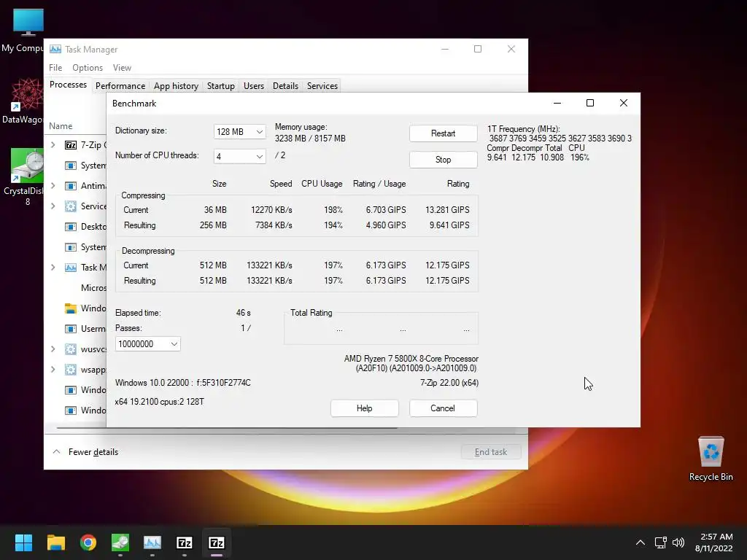
Task: Select the wusvc process gear icon
Action: pos(71,349)
